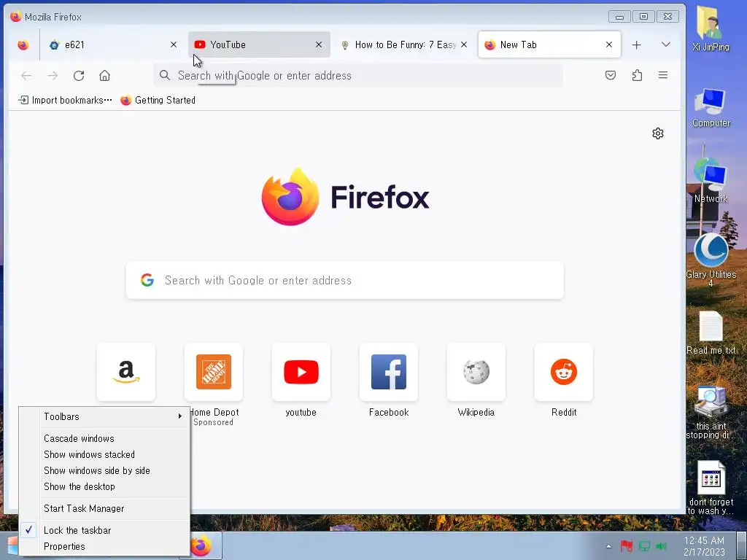The image size is (747, 560).
Task: Open Action Center flag tray icon
Action: [627, 546]
